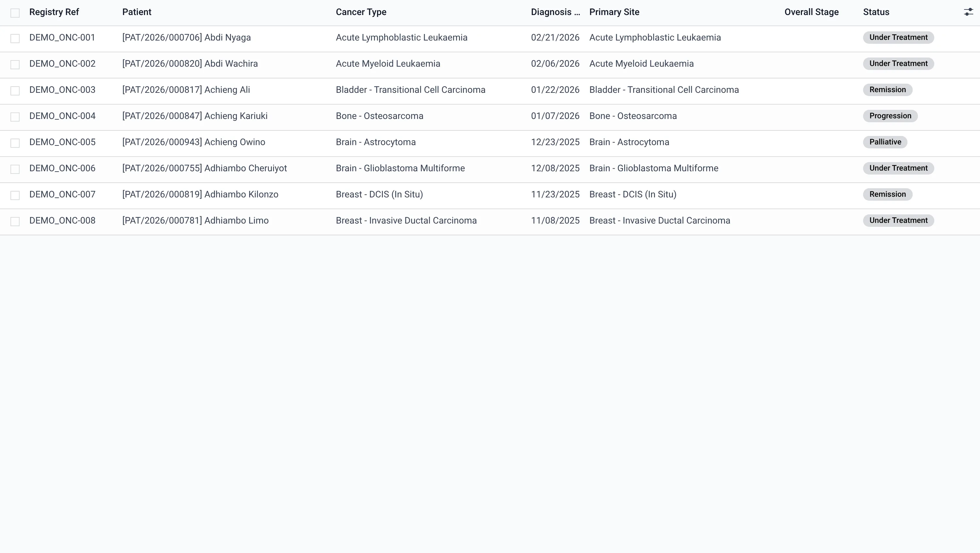The image size is (980, 553).
Task: Sort records by Status column header
Action: point(876,12)
